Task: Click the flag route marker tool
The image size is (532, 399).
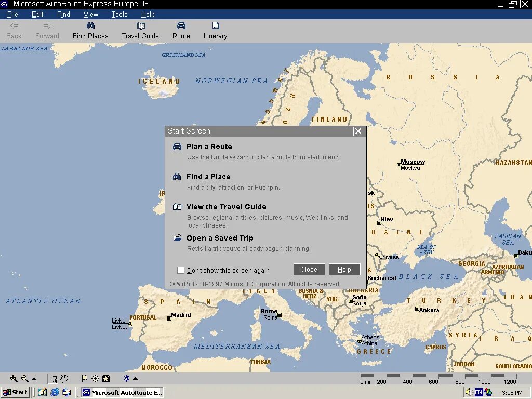Action: click(x=84, y=379)
